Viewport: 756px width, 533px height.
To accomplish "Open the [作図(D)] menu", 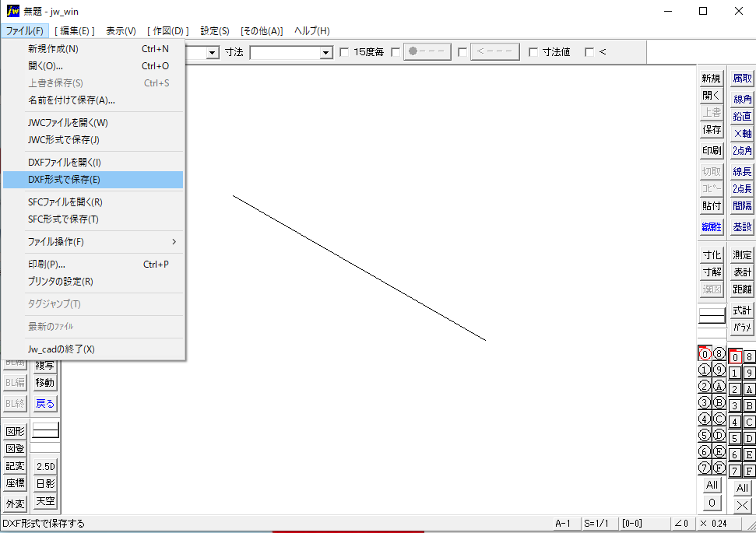I will (168, 31).
